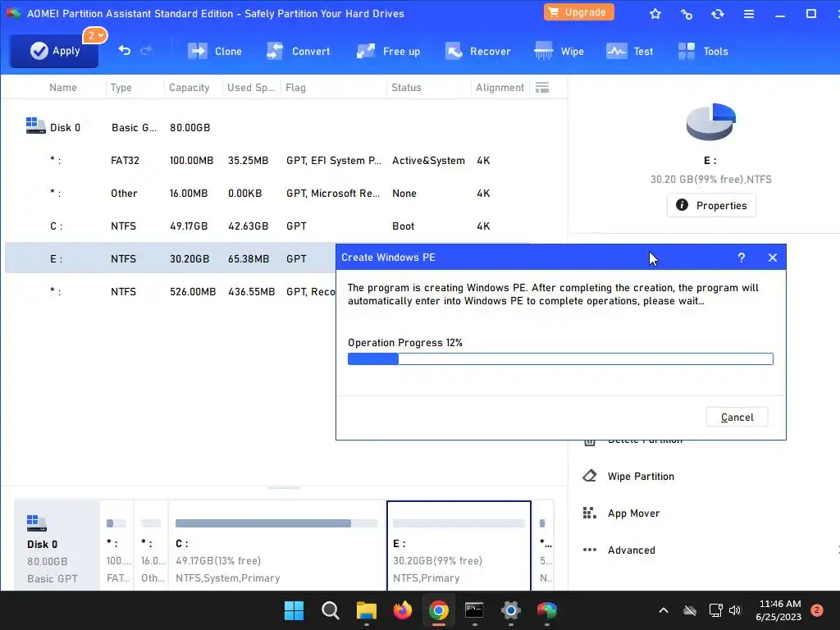This screenshot has height=630, width=840.
Task: Open the Free up menu
Action: click(388, 52)
